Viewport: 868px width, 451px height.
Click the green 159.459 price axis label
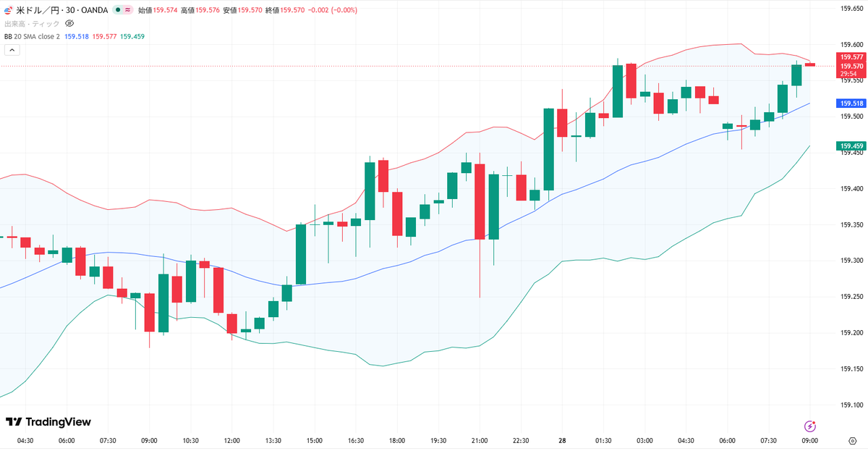click(851, 146)
